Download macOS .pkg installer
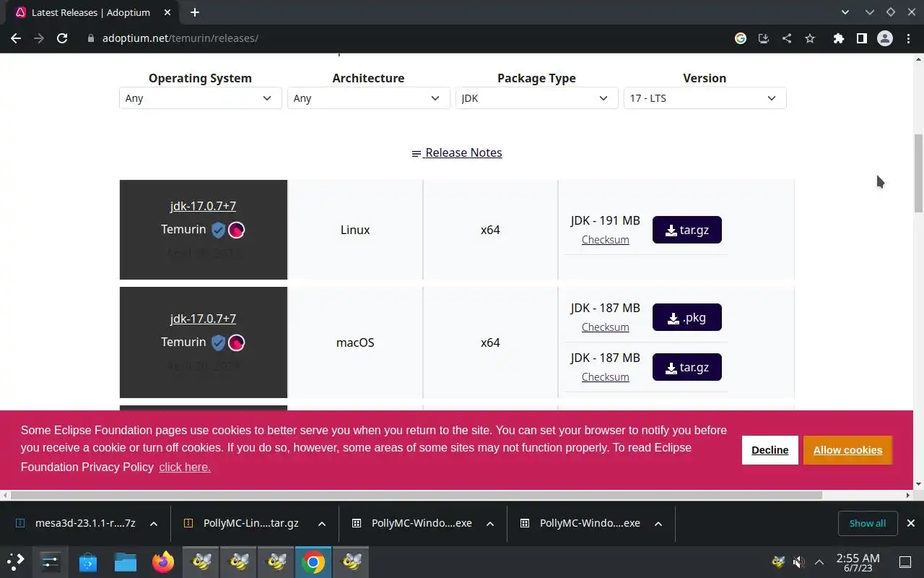 click(x=687, y=317)
